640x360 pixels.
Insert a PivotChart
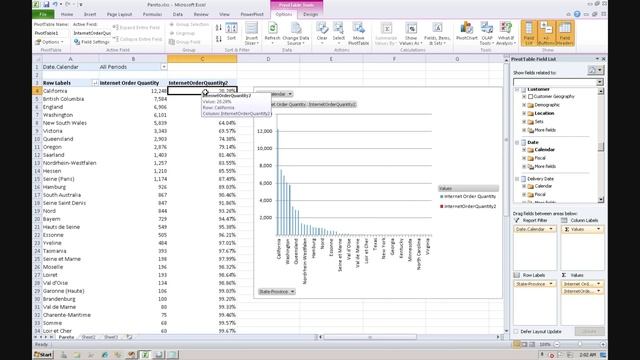tap(467, 32)
